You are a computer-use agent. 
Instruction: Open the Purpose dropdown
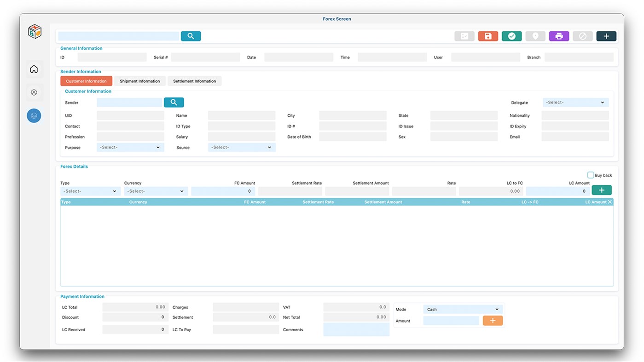pos(130,147)
